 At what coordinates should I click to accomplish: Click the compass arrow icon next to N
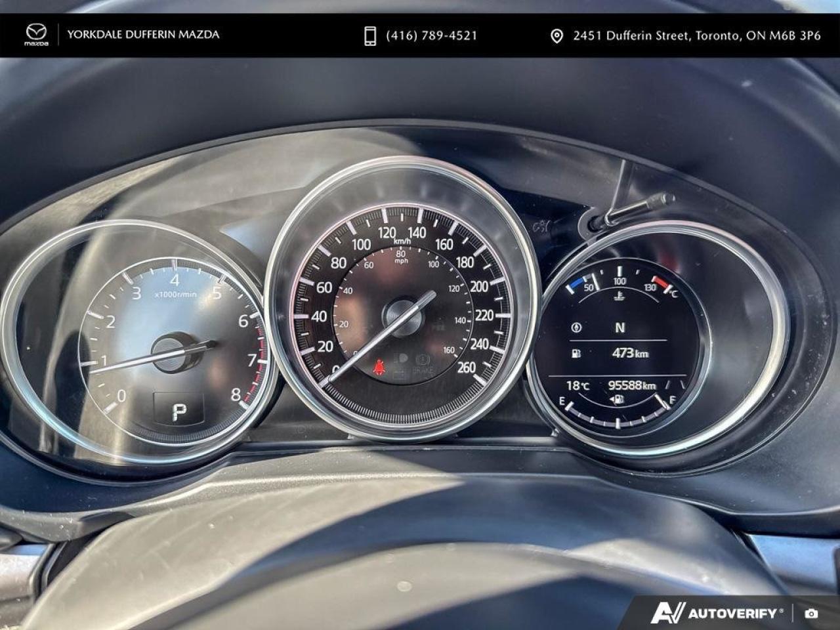(576, 327)
